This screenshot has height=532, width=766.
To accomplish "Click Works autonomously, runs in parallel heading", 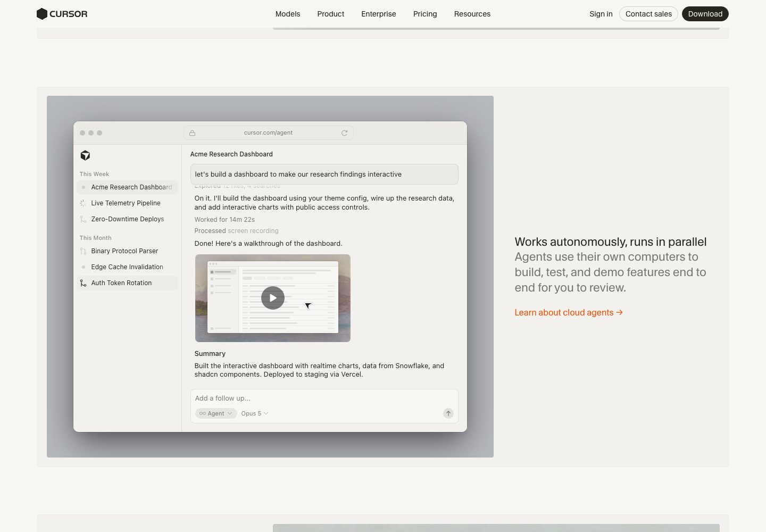I will click(611, 242).
